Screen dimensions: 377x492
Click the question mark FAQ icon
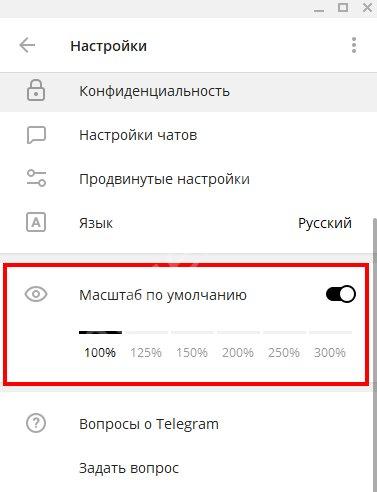pyautogui.click(x=36, y=423)
